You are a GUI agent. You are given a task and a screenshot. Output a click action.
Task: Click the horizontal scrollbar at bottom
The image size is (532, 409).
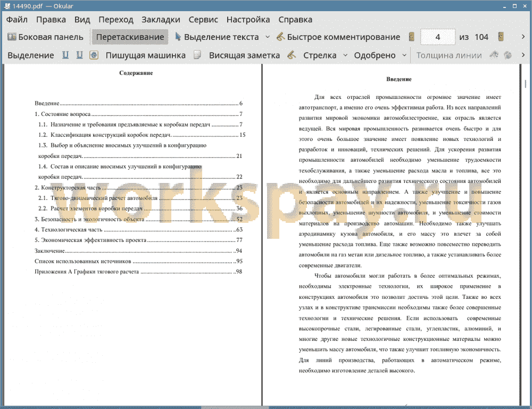[235, 407]
